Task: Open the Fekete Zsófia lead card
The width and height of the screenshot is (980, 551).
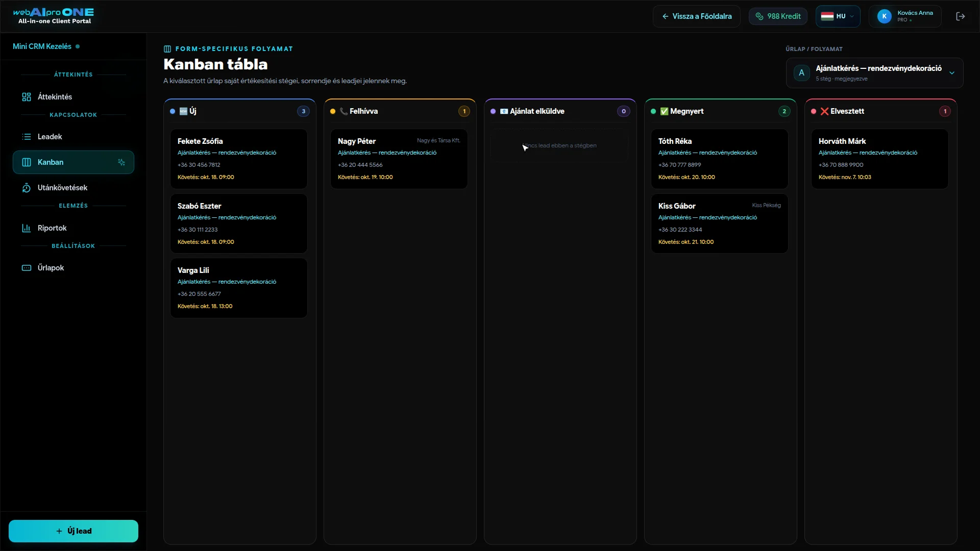Action: [239, 159]
